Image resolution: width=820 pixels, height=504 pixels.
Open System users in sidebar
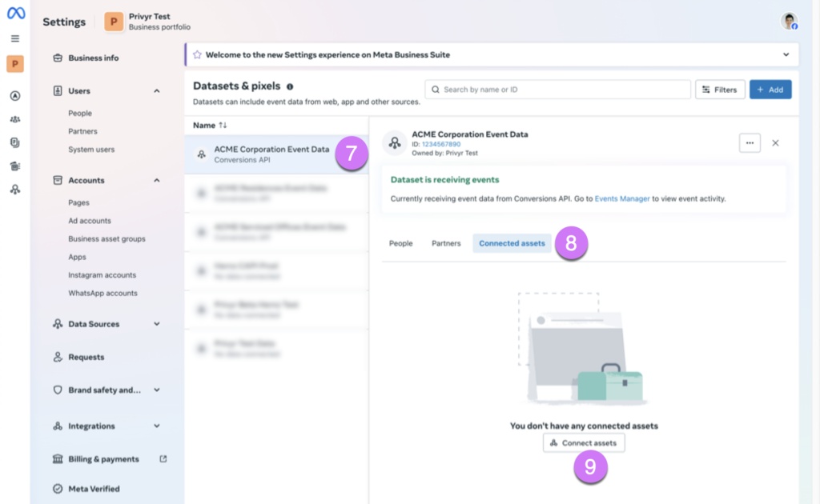tap(91, 150)
